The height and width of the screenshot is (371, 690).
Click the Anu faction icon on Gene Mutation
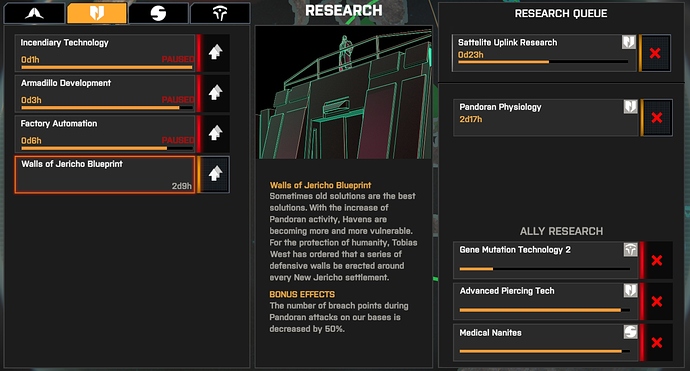[630, 250]
